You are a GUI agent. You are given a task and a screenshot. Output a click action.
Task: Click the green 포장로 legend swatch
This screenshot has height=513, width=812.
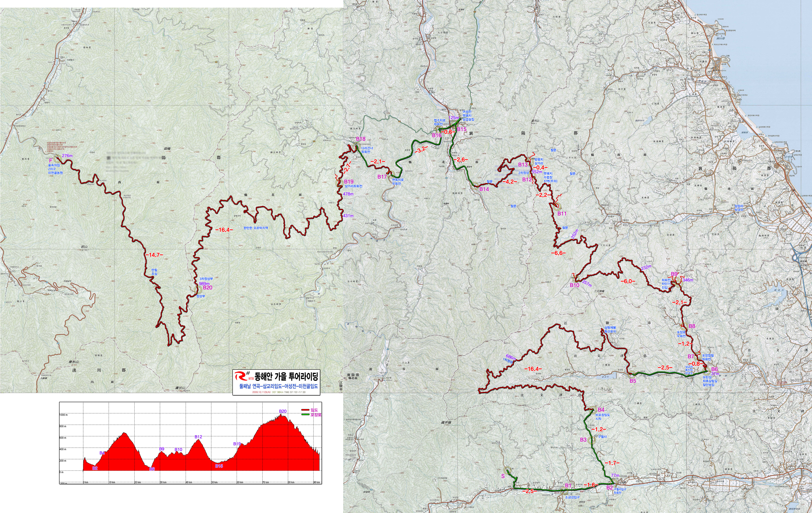pos(305,415)
